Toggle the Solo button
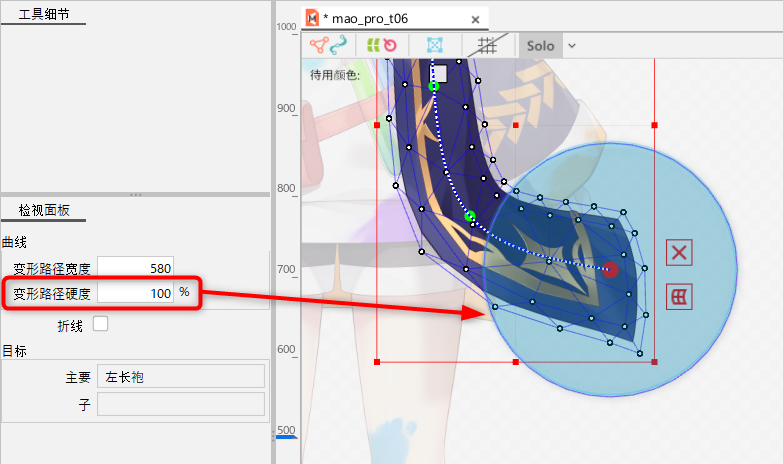 click(x=540, y=46)
